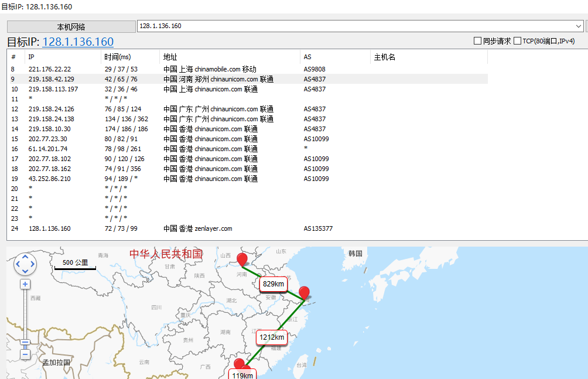Select the hop 23 timeout row number
This screenshot has height=379, width=588.
pyautogui.click(x=15, y=218)
